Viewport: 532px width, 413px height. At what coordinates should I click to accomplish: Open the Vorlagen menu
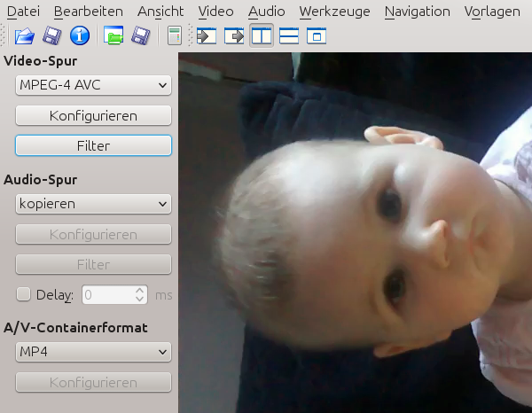492,12
